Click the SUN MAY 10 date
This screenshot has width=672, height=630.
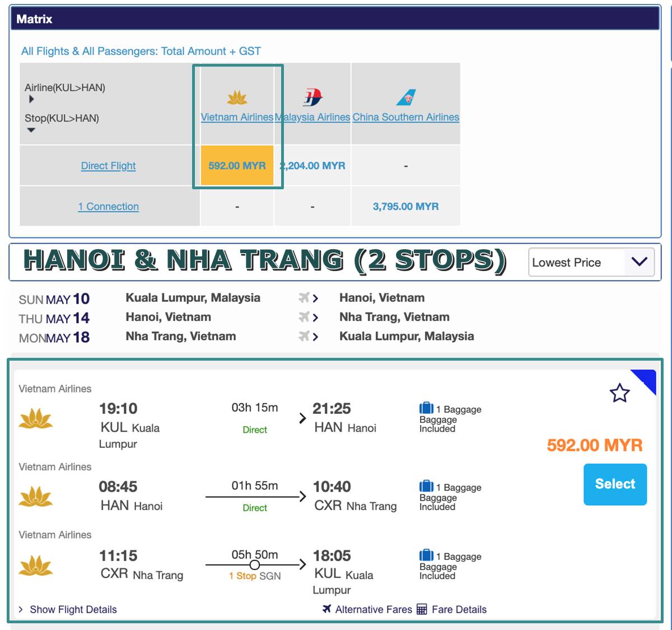(x=54, y=299)
